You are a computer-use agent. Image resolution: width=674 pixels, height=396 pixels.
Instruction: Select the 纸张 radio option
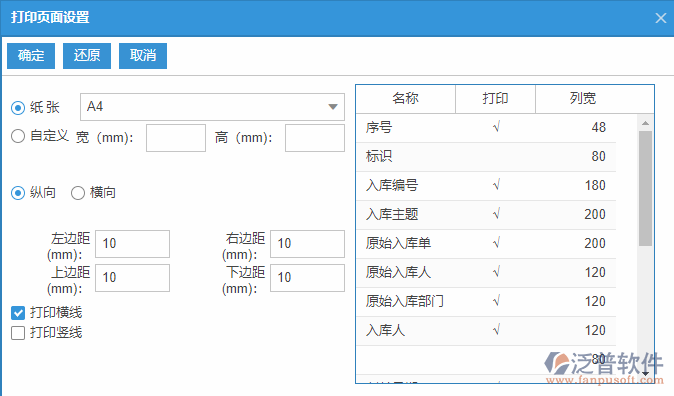[18, 107]
